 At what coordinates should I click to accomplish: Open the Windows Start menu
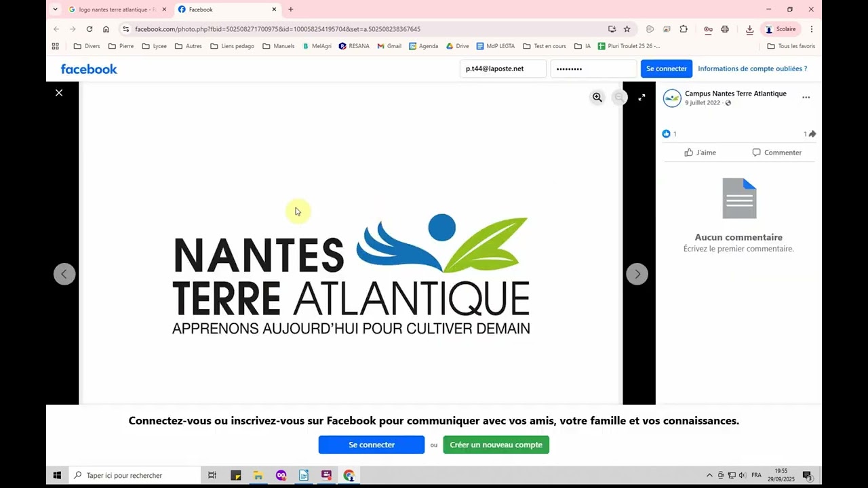[x=57, y=475]
